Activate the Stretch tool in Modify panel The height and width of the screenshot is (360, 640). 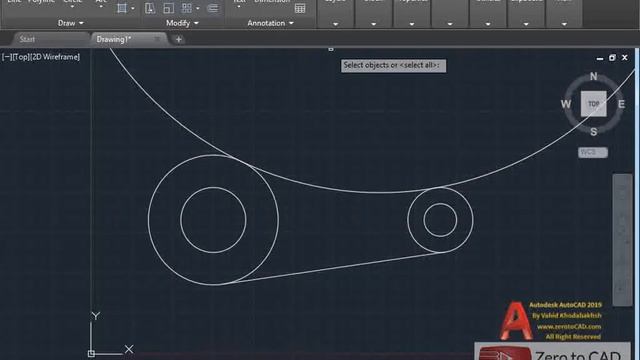click(150, 8)
